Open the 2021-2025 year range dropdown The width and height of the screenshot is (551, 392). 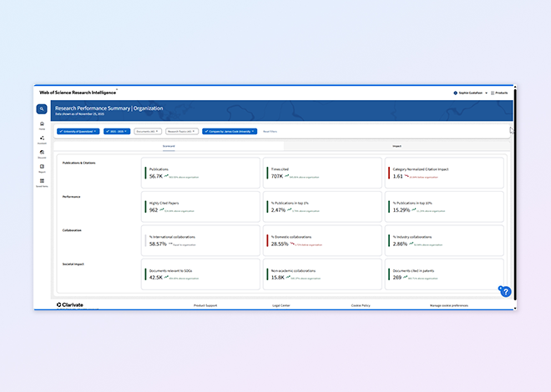point(116,131)
